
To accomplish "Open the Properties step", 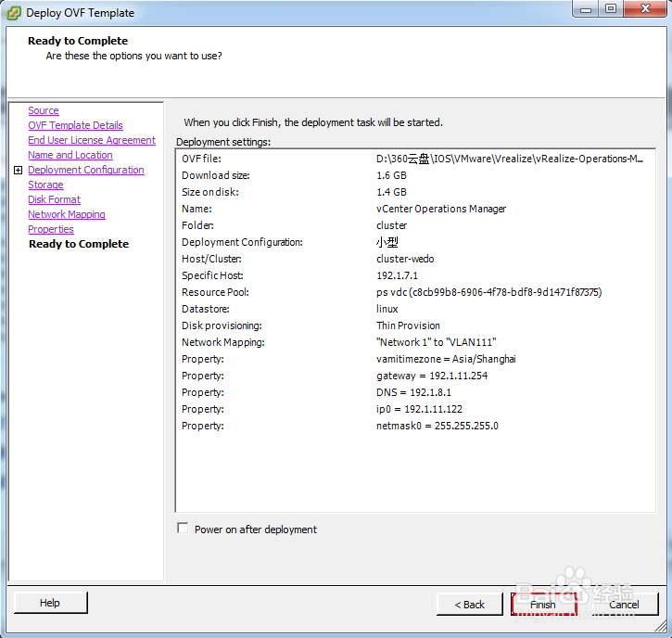I will click(51, 229).
